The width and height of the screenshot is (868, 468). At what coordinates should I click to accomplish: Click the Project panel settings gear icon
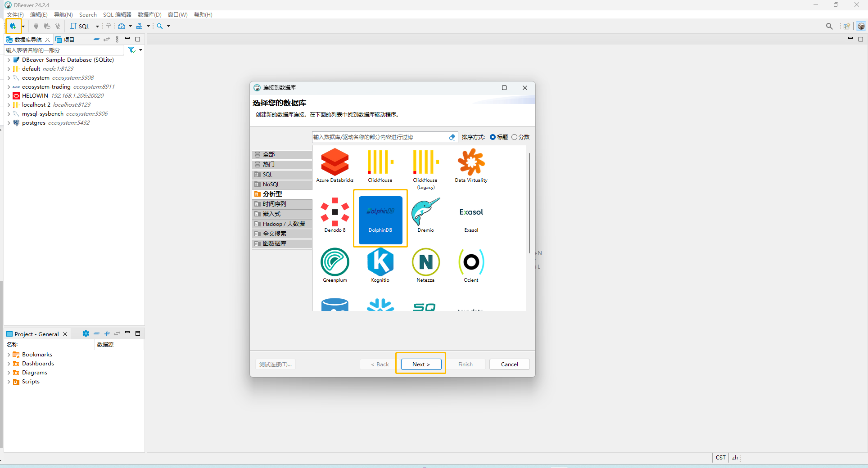click(86, 333)
